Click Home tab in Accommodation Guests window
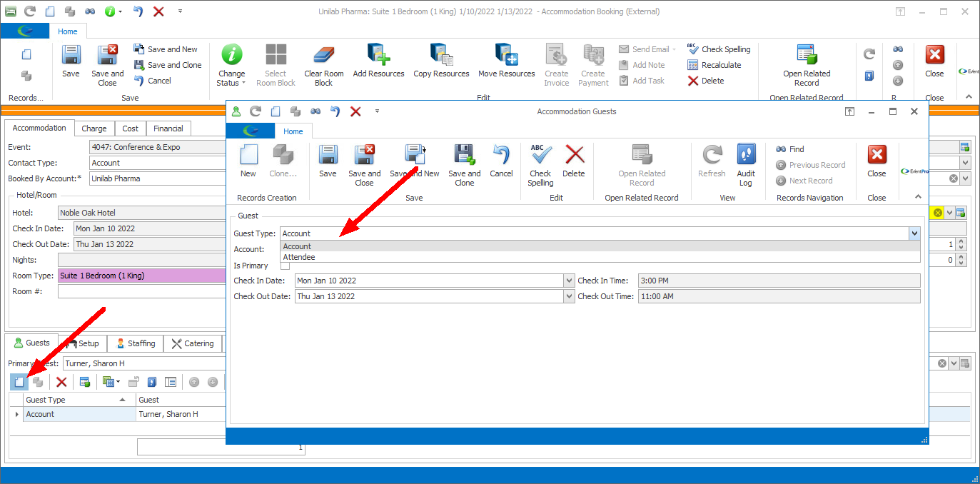Image resolution: width=980 pixels, height=484 pixels. (x=293, y=131)
